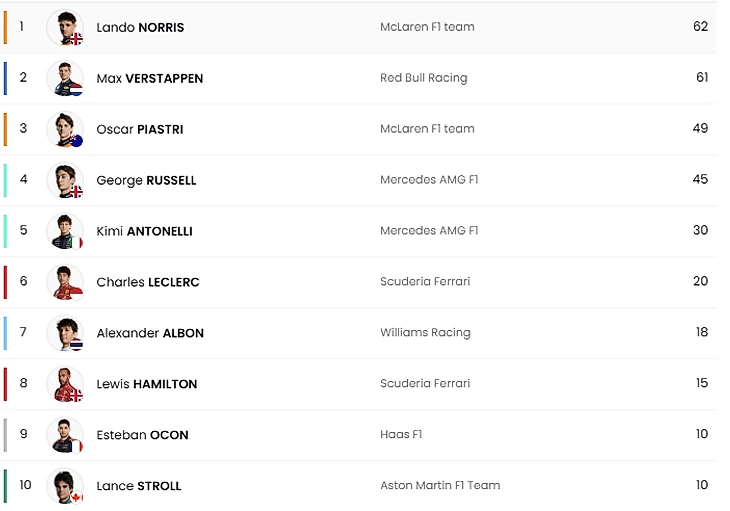730x511 pixels.
Task: Open Lewis Hamilton's profile photo
Action: click(65, 384)
